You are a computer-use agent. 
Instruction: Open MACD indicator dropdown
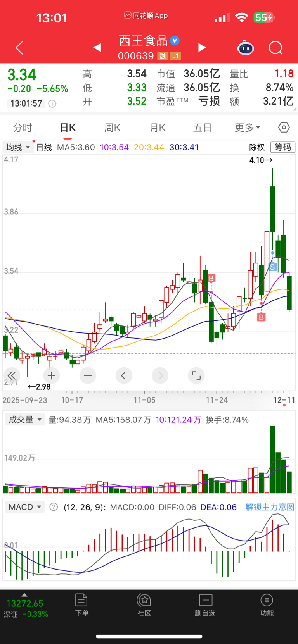(x=25, y=507)
